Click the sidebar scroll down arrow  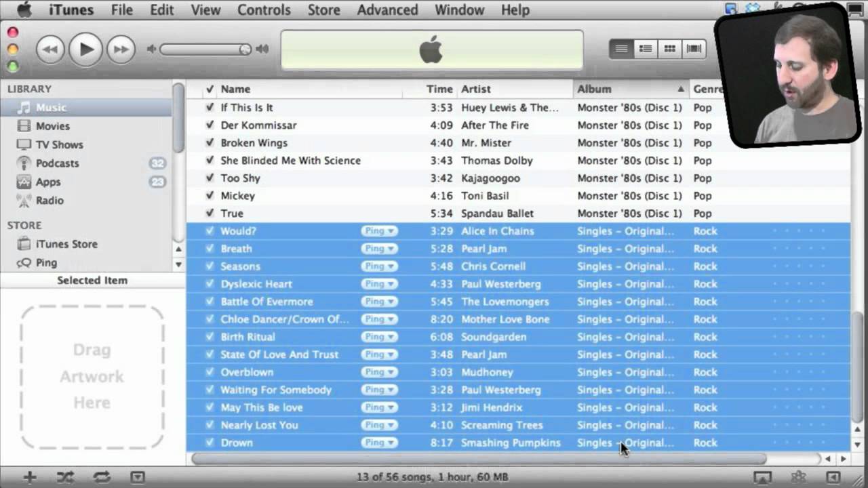178,264
